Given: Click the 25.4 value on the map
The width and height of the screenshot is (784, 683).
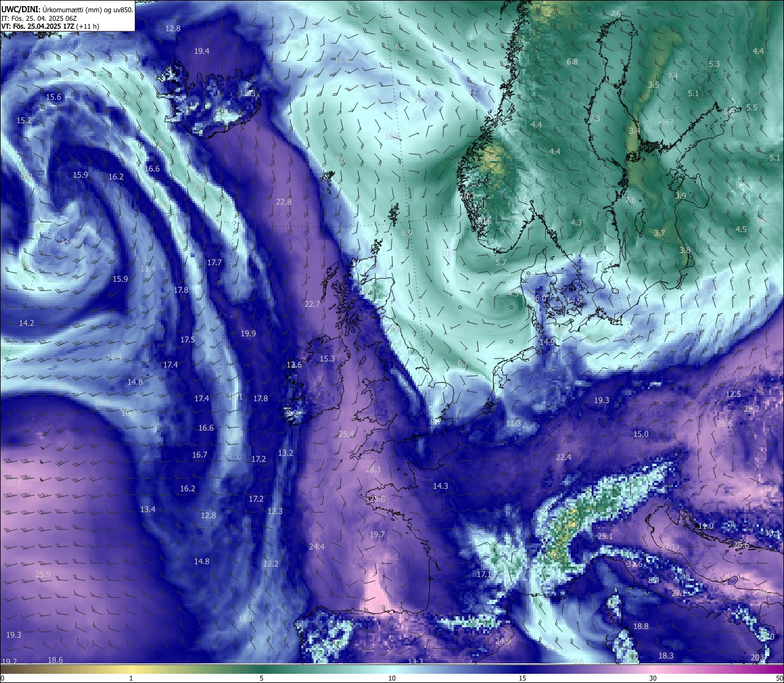Looking at the screenshot, I should [346, 434].
